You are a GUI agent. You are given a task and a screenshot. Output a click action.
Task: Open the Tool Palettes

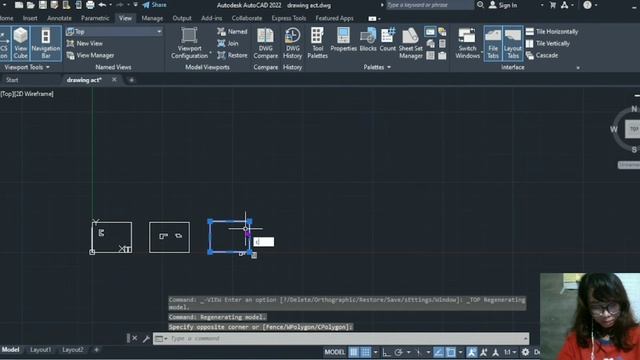coord(317,43)
